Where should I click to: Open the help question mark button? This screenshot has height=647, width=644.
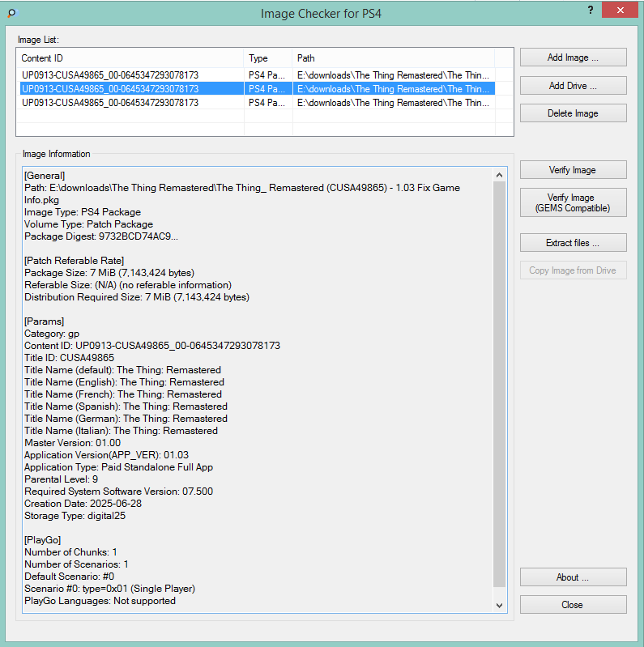coord(591,10)
